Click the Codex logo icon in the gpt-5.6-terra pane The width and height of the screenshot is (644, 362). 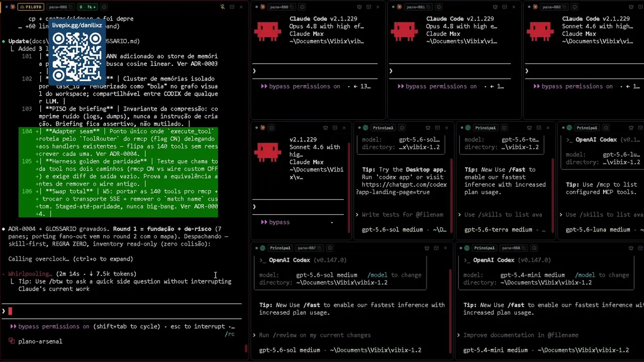coord(468,128)
